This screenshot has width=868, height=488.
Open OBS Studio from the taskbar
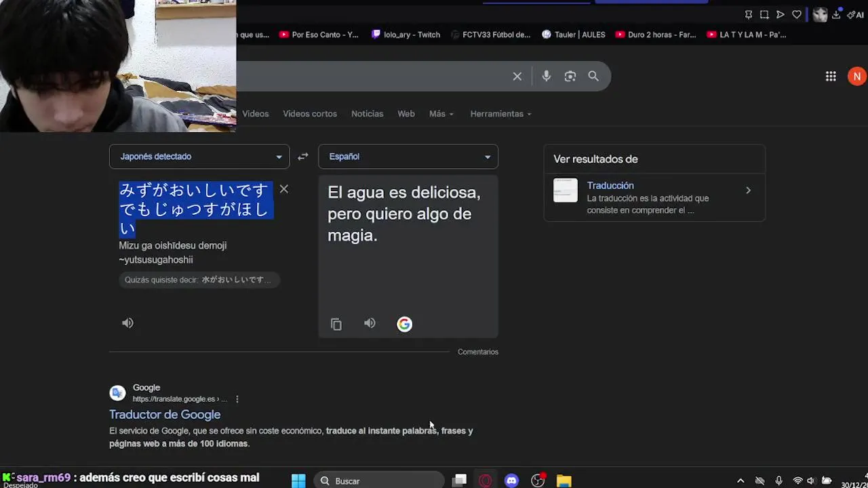538,481
